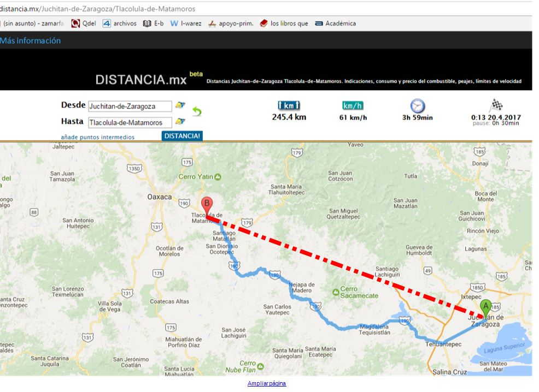
Task: Click the Santiago Lachiguiri label
Action: (x=387, y=272)
